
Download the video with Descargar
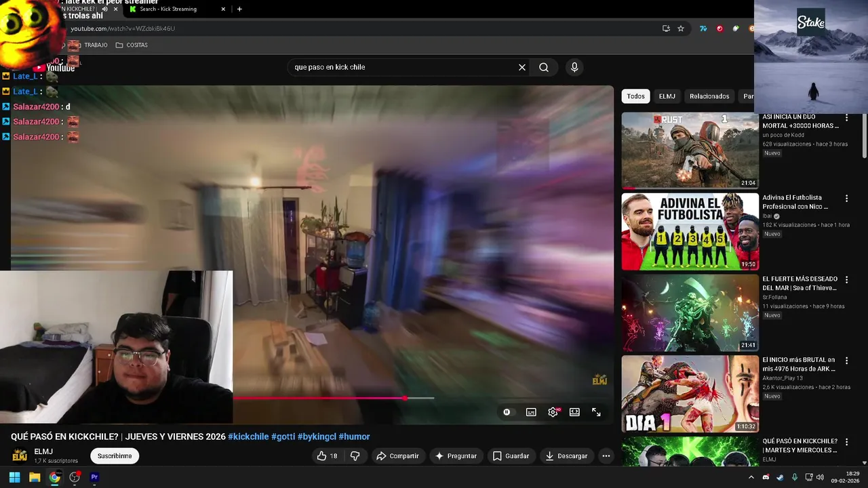point(566,456)
